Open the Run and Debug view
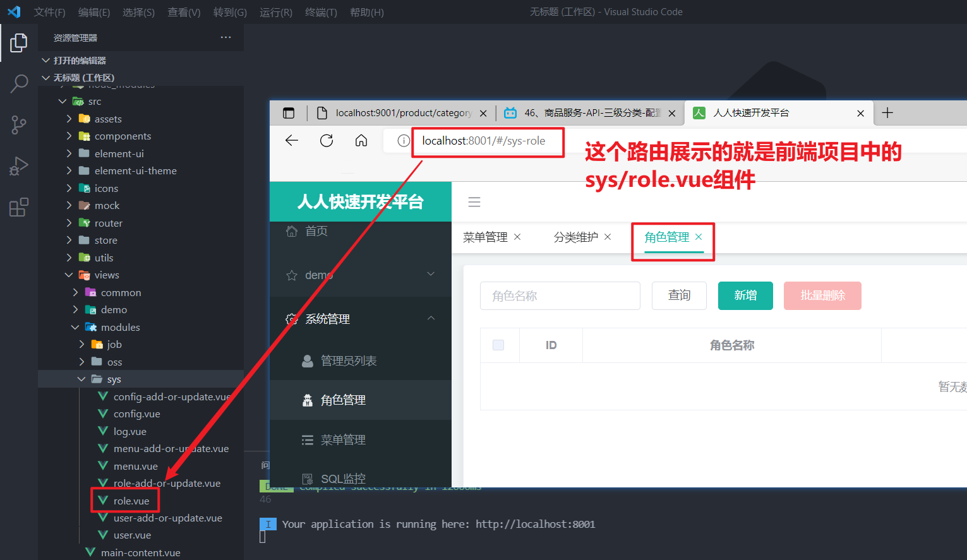The height and width of the screenshot is (560, 967). pos(19,165)
